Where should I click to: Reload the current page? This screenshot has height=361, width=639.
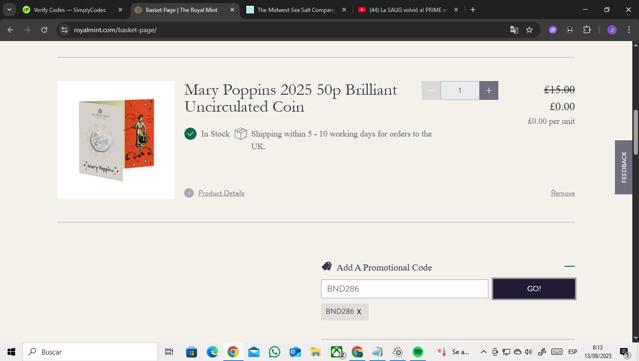click(x=44, y=30)
